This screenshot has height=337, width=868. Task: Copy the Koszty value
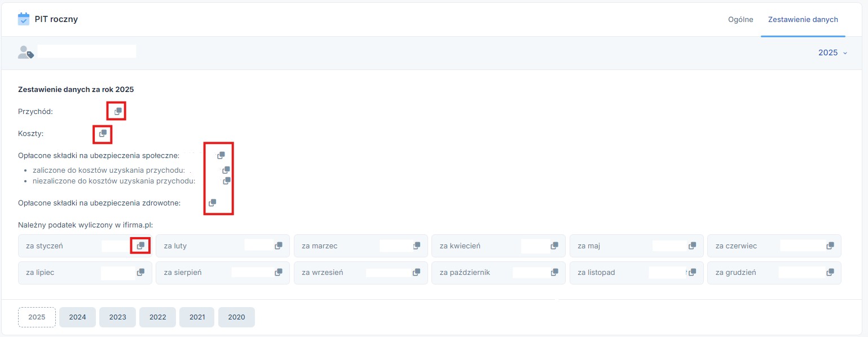103,134
